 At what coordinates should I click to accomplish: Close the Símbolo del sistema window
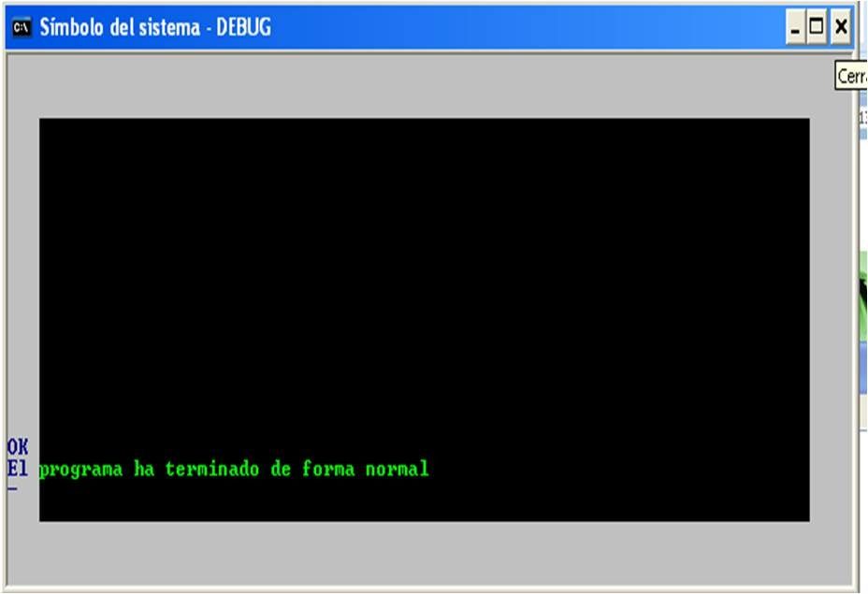[840, 27]
